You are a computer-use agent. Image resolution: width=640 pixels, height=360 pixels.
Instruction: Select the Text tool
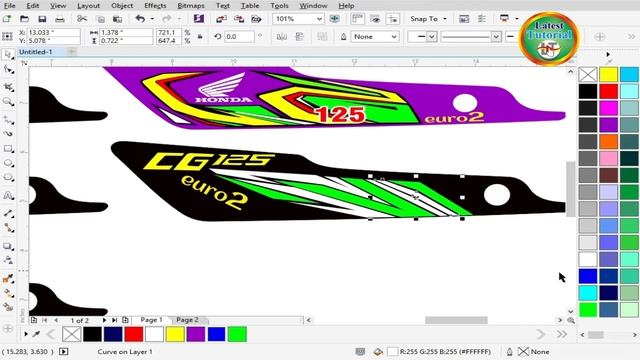pos(8,196)
